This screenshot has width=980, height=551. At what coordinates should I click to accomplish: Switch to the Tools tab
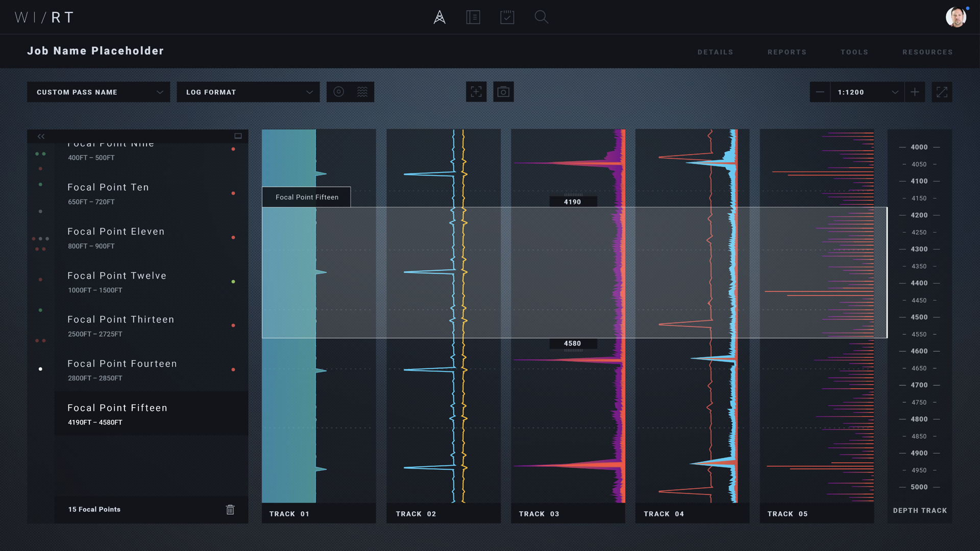pyautogui.click(x=854, y=52)
